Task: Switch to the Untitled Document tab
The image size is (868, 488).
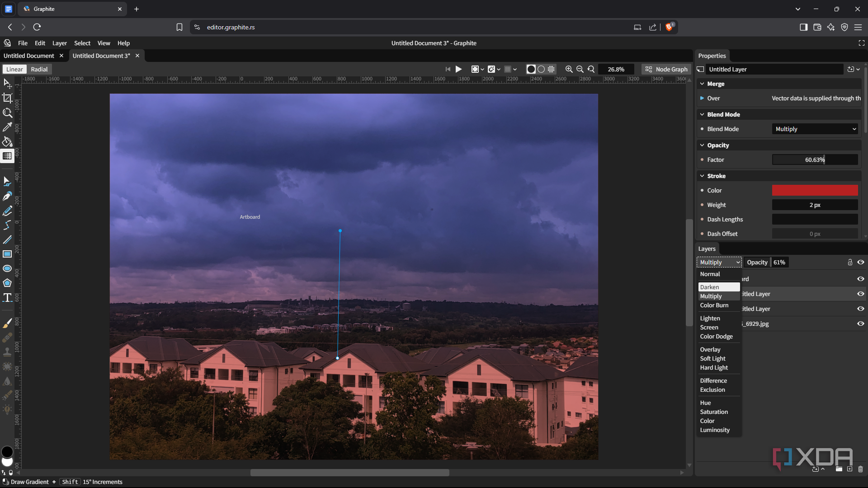Action: click(x=29, y=56)
